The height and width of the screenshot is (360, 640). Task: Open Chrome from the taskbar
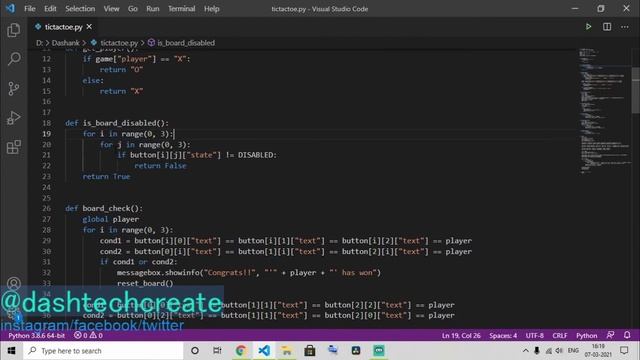click(x=240, y=351)
